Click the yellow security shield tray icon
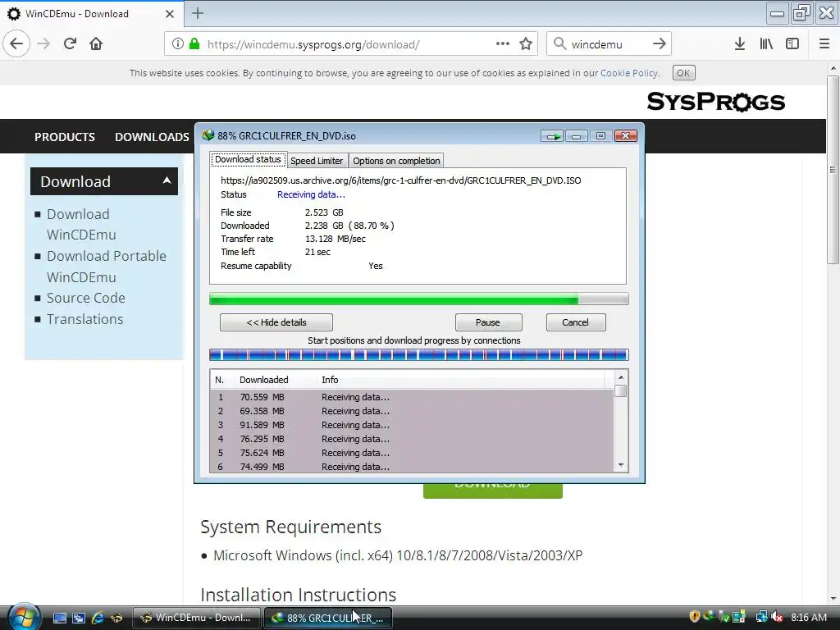Viewport: 840px width, 630px height. coord(694,617)
